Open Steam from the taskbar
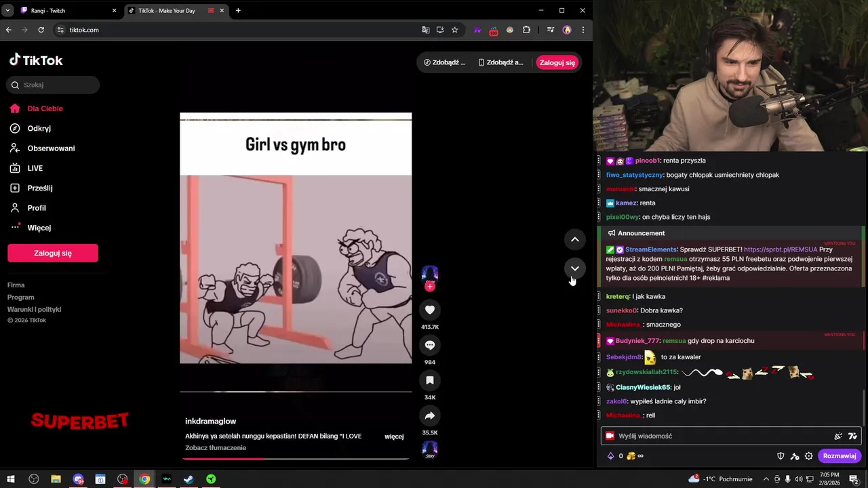 coord(189,479)
